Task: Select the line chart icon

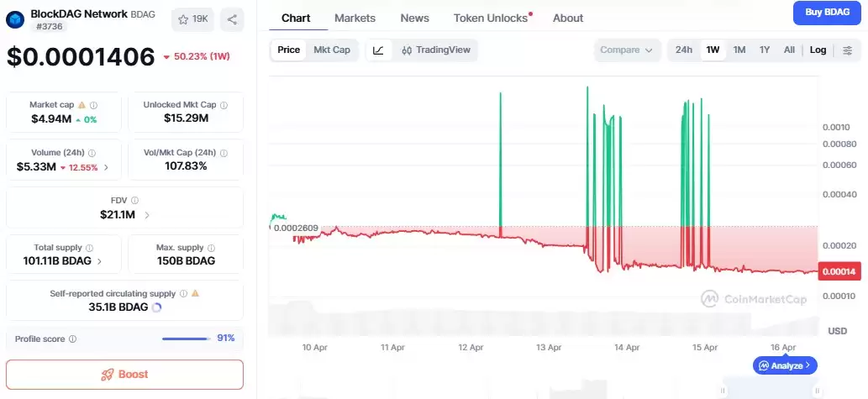Action: pyautogui.click(x=378, y=50)
